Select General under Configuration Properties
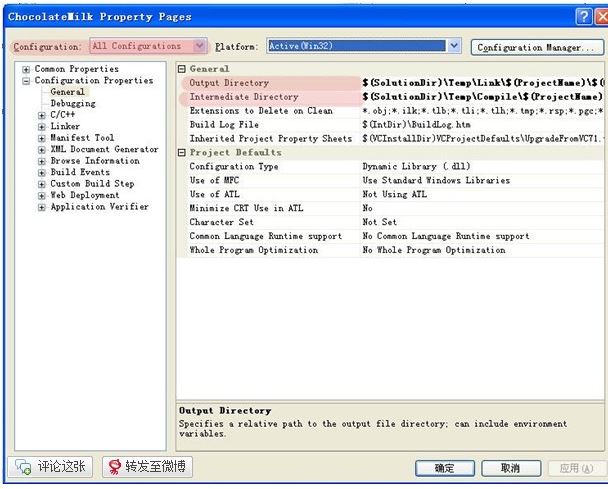 (67, 92)
